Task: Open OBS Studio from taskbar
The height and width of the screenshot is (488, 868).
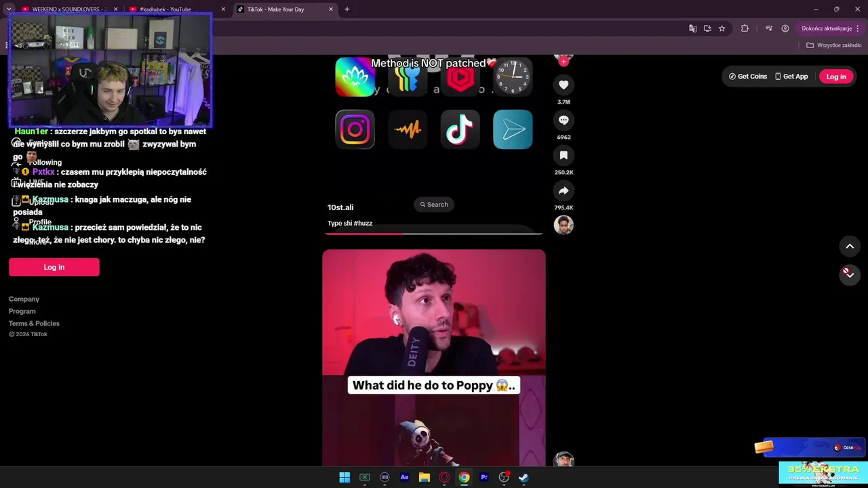Action: coord(504,477)
